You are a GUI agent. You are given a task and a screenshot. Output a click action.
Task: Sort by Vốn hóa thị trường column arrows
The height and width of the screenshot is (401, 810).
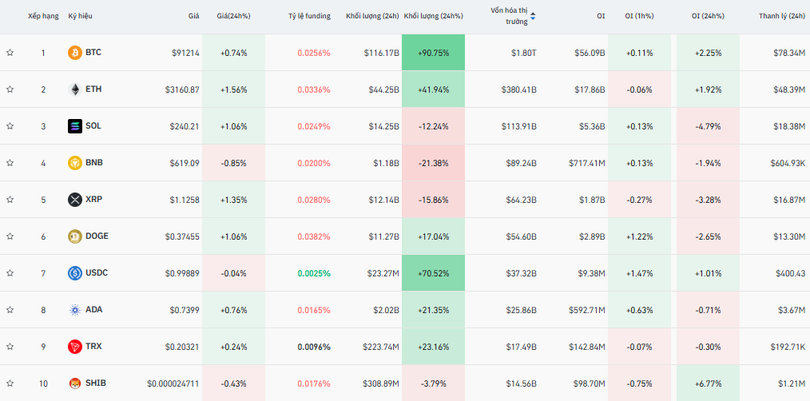pos(532,16)
